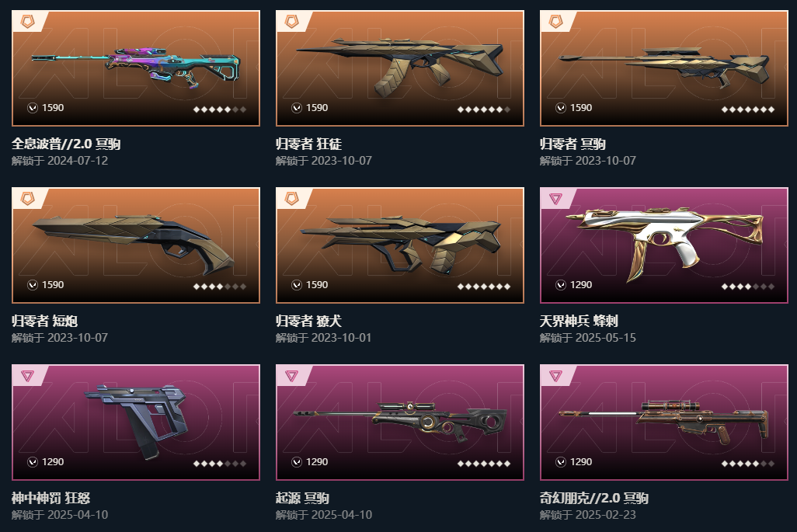Viewport: 797px width, 532px height.
Task: Open the white-gold 天界神兵 蜂刺 skin thumbnail
Action: click(x=664, y=240)
